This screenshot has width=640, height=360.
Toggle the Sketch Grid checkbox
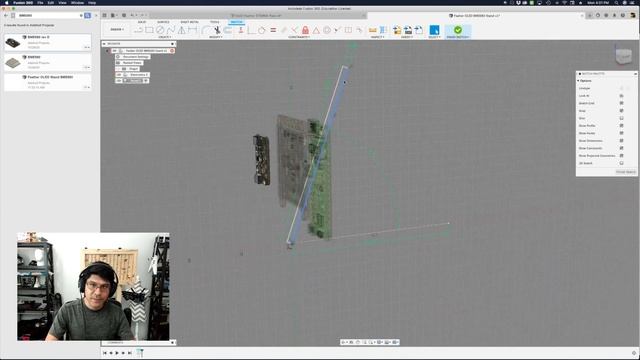coord(621,103)
